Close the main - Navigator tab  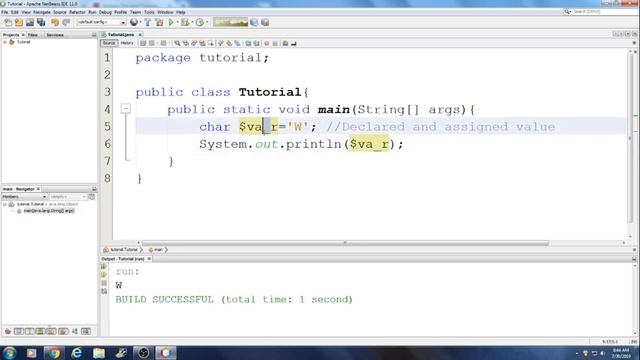click(38, 189)
